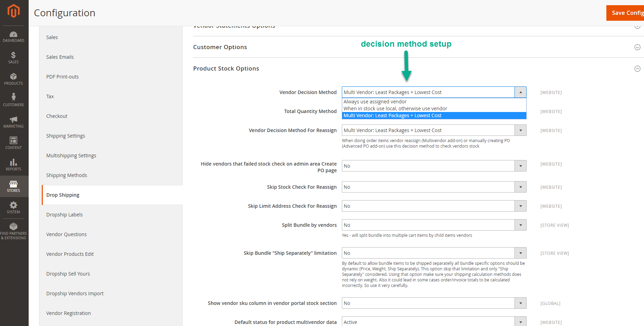Click the Vendor Decision Method label
Image resolution: width=644 pixels, height=326 pixels.
pyautogui.click(x=308, y=92)
